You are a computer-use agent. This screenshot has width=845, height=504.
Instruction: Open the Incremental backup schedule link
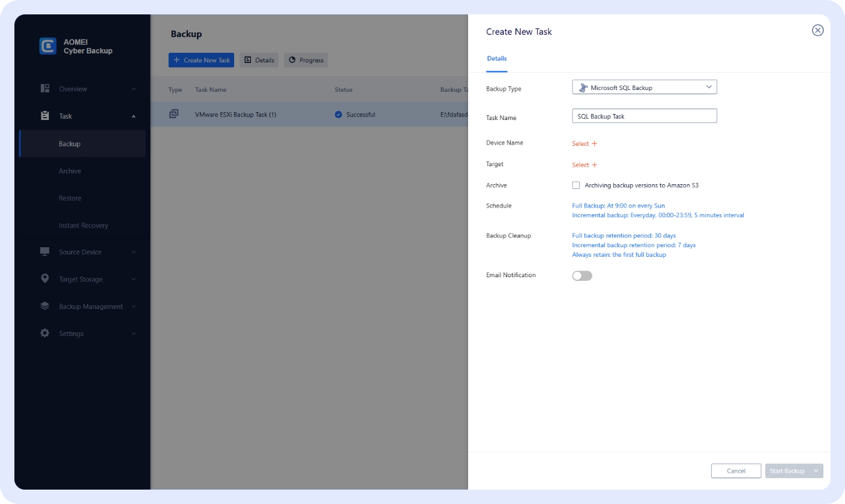[x=658, y=215]
